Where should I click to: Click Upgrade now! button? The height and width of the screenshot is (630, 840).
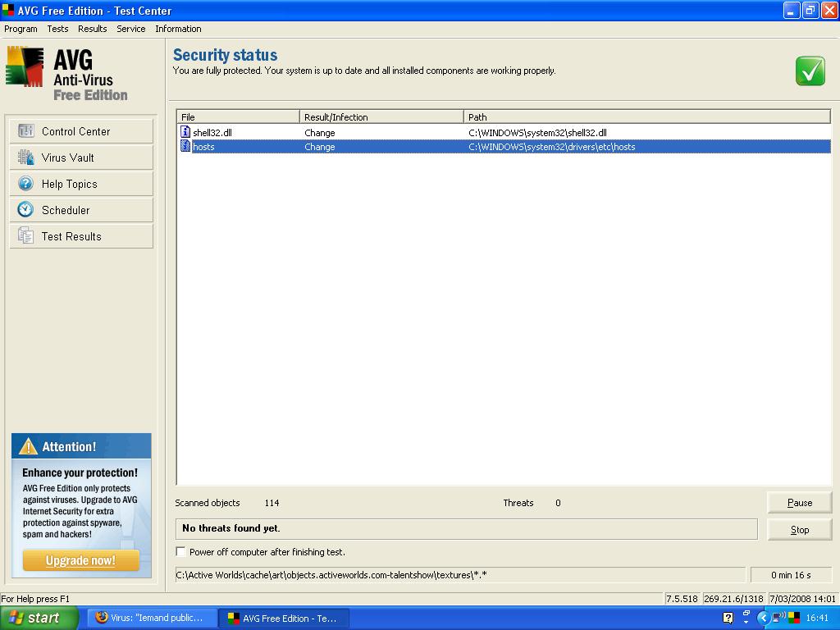click(x=81, y=560)
